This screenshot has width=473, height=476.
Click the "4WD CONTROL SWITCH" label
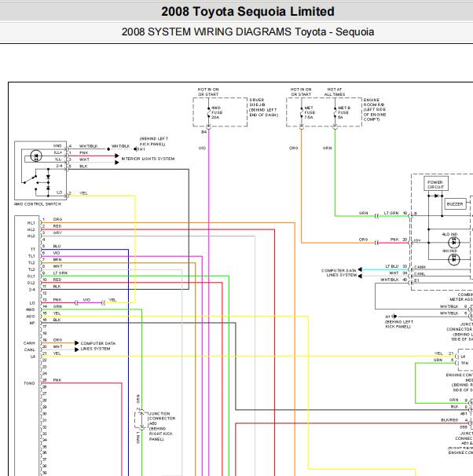[x=38, y=204]
